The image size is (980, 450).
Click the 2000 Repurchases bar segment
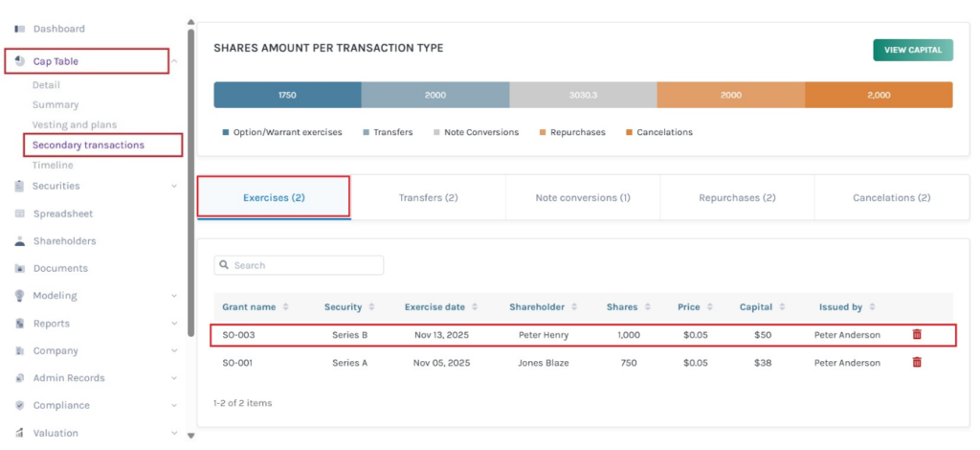click(730, 95)
